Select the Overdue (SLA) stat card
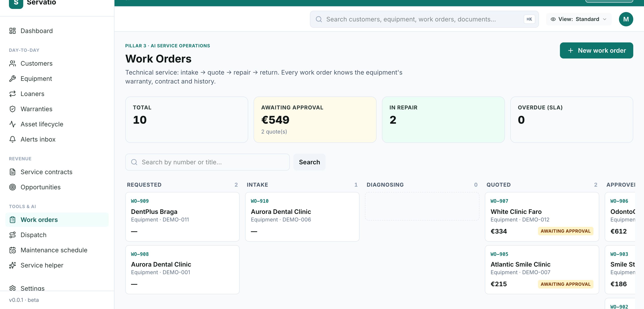Image resolution: width=644 pixels, height=309 pixels. pyautogui.click(x=572, y=119)
